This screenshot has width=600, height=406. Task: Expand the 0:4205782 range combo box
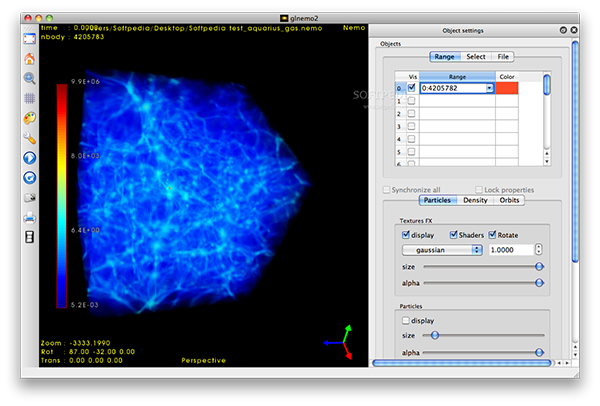(489, 88)
